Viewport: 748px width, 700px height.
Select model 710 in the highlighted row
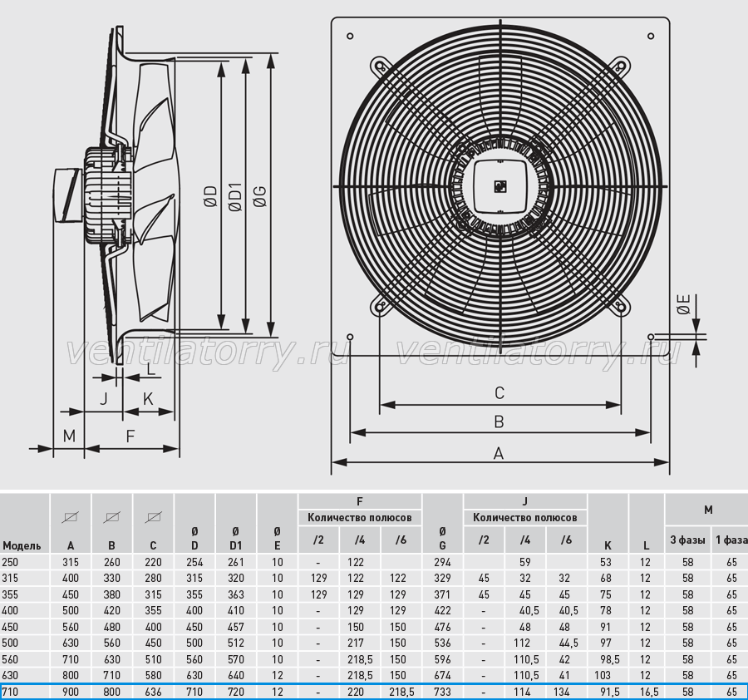click(9, 692)
